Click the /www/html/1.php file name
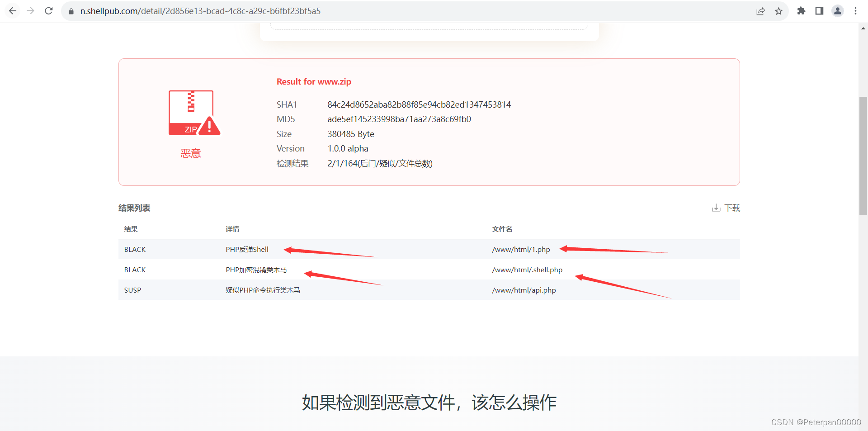 tap(521, 249)
